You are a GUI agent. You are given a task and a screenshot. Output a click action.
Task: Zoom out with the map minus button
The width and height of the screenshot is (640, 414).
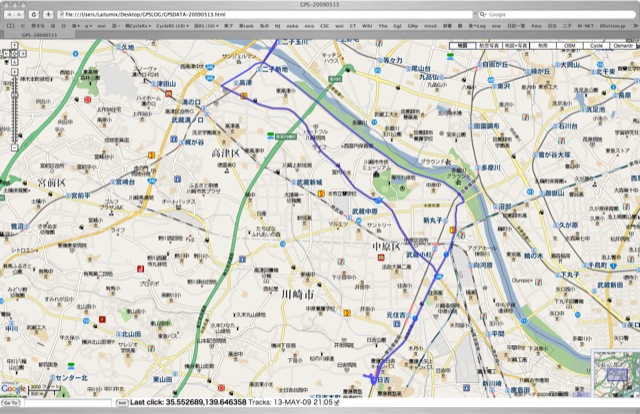tap(14, 147)
